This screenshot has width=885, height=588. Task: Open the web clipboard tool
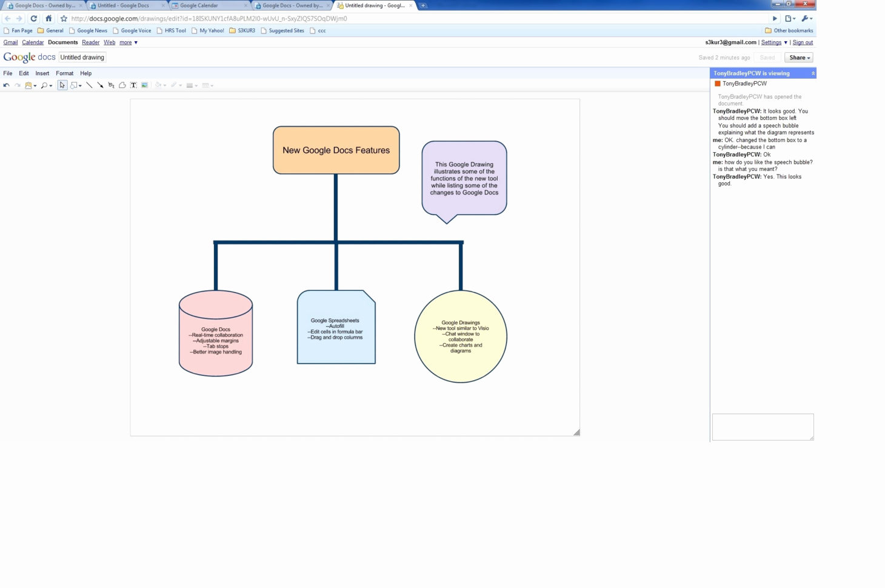coord(28,85)
